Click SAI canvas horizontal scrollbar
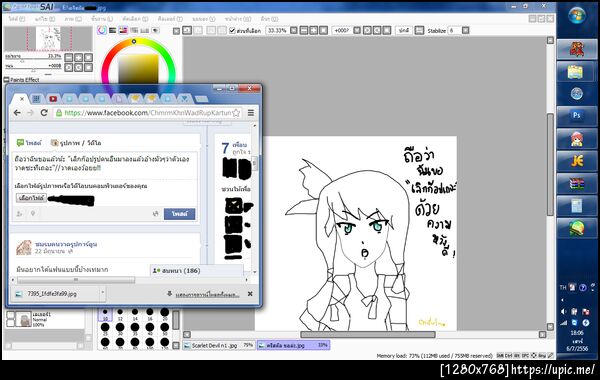The height and width of the screenshot is (380, 600). pos(367,334)
